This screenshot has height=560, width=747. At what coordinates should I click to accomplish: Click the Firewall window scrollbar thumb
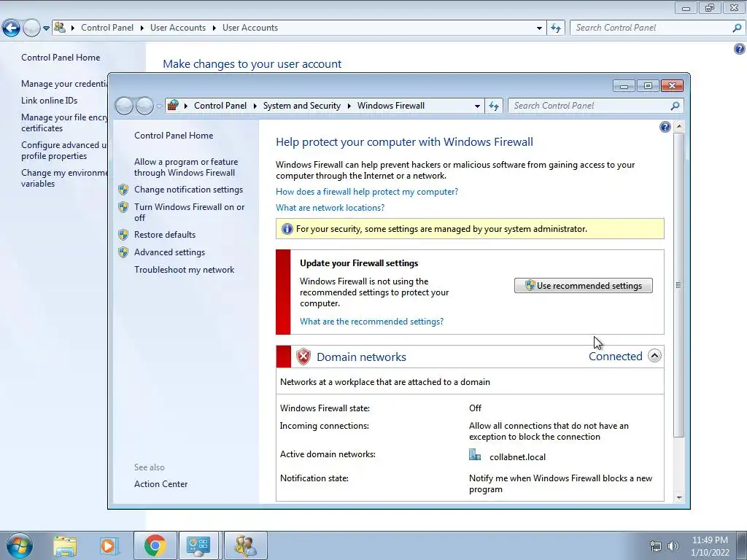(679, 285)
